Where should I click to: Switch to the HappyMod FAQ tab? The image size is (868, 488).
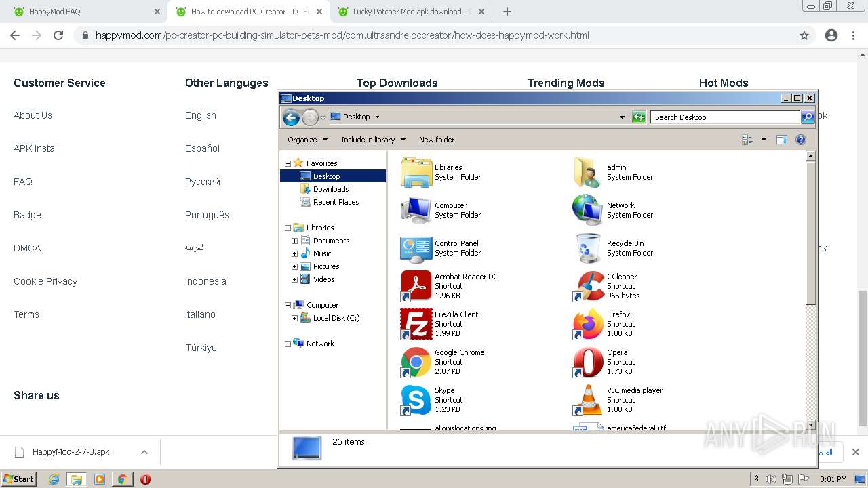coord(85,12)
